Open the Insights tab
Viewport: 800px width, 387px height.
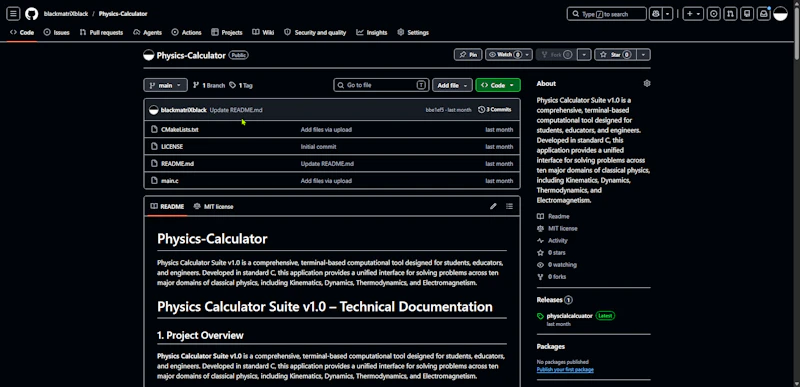click(371, 32)
